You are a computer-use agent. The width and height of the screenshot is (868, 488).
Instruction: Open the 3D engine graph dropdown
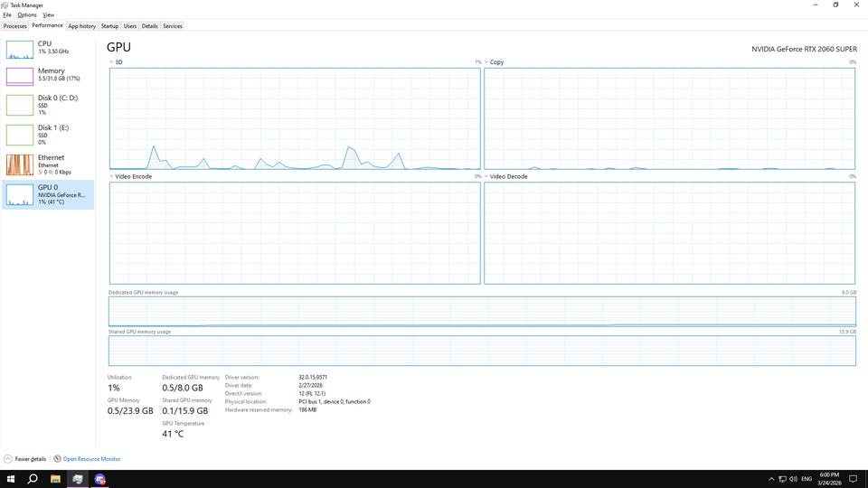point(116,62)
